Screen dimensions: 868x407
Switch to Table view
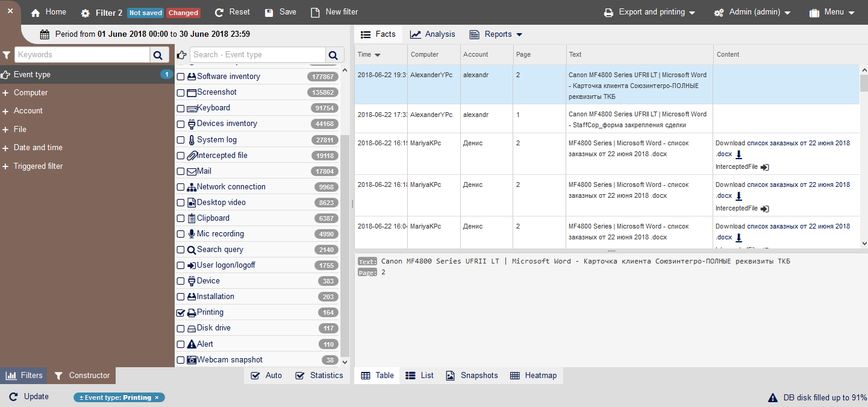coord(377,376)
